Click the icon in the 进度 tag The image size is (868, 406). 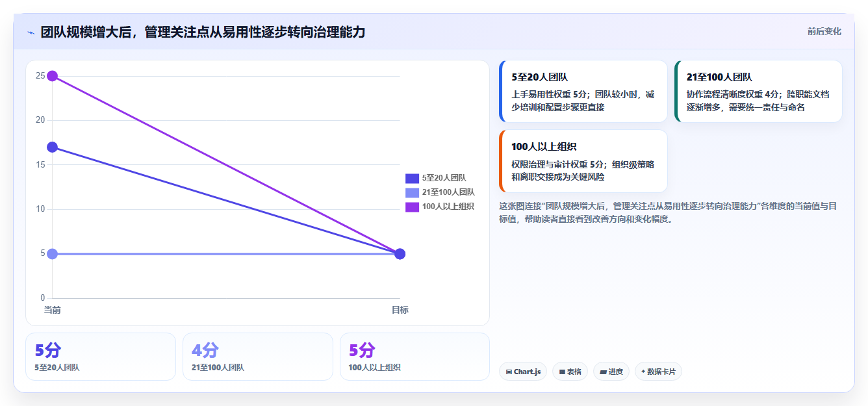603,372
